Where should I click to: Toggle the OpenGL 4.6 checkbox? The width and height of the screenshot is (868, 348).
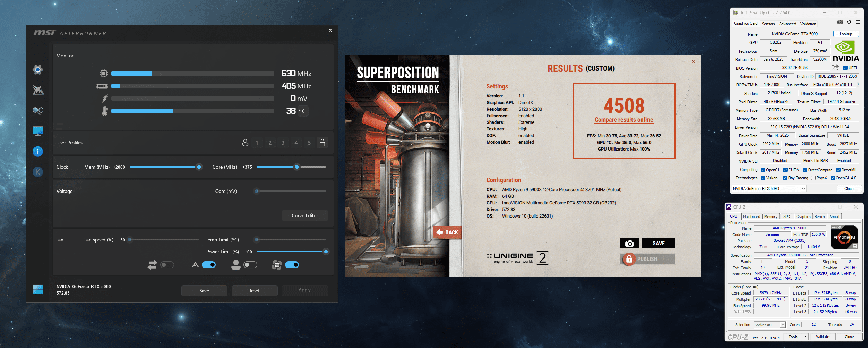coord(833,178)
